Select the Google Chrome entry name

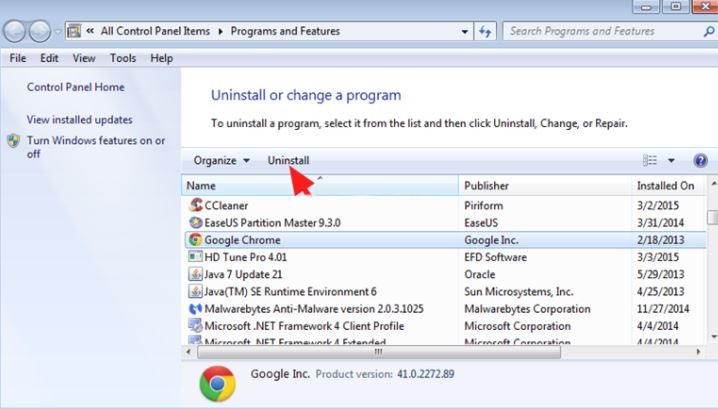242,240
